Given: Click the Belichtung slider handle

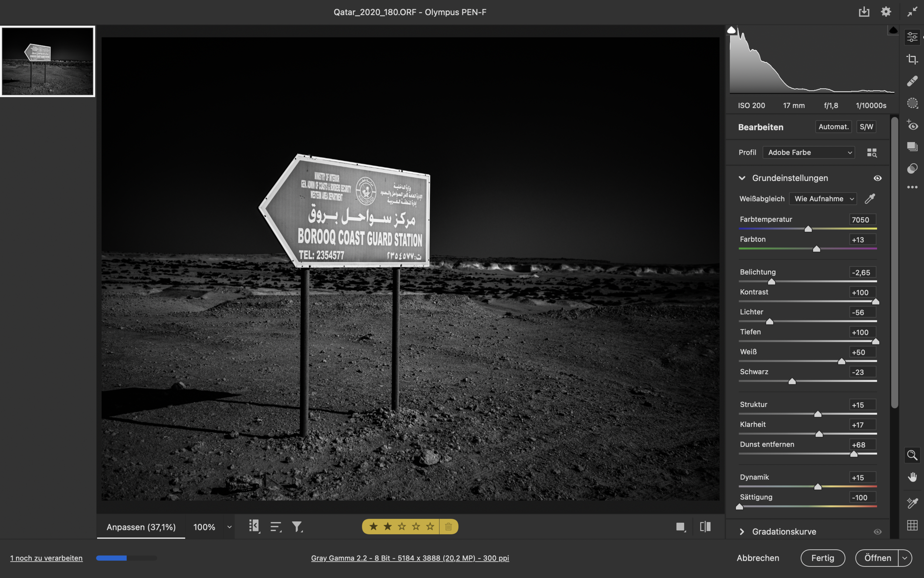Looking at the screenshot, I should pos(771,282).
